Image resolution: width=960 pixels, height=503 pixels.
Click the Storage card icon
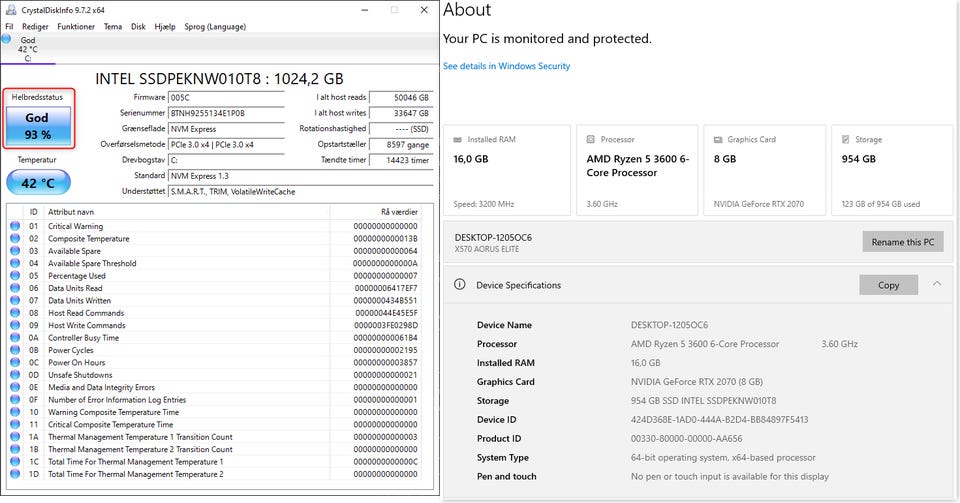pyautogui.click(x=847, y=140)
